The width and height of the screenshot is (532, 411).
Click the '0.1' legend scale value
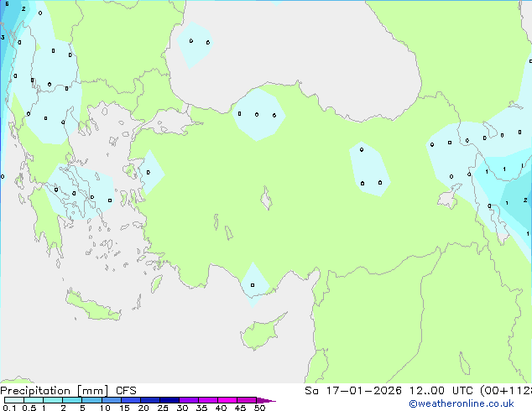(9, 408)
